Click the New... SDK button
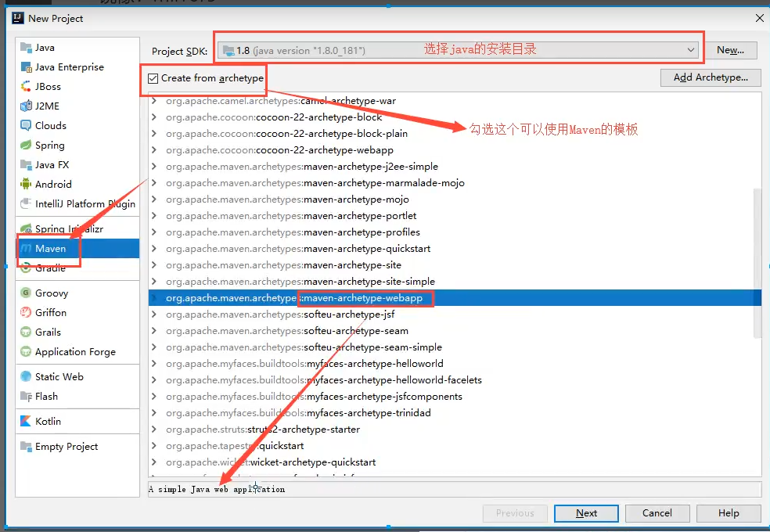 tap(730, 50)
